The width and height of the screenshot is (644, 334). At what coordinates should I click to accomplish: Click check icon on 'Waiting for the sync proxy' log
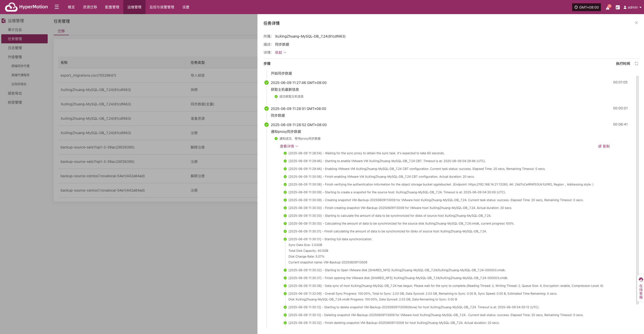(285, 153)
